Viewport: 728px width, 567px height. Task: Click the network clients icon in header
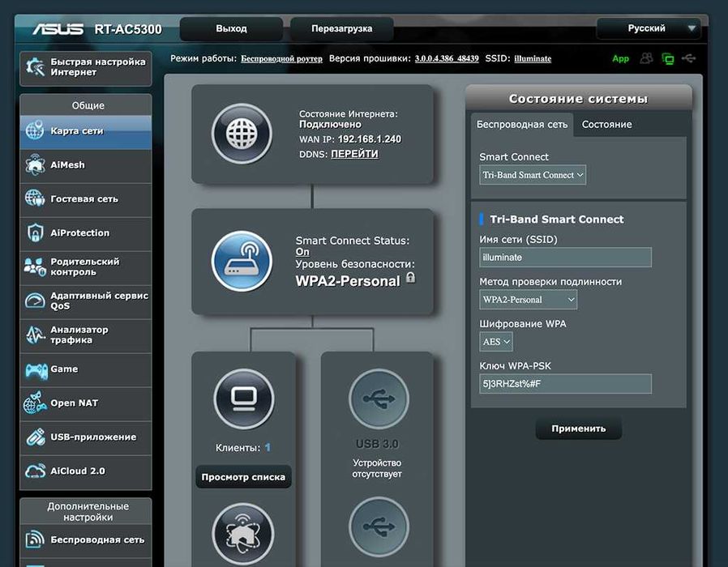coord(646,58)
